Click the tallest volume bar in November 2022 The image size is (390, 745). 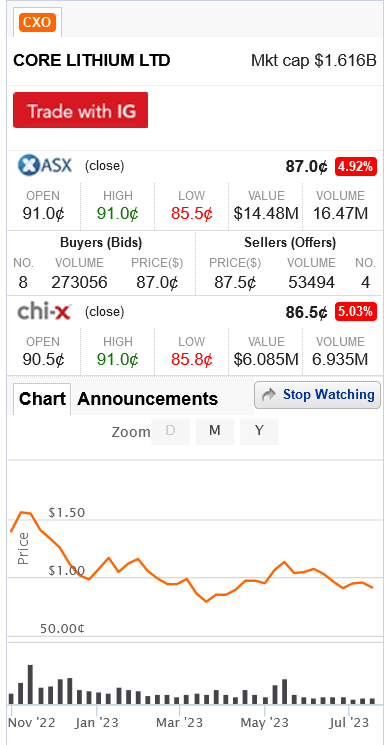pos(30,684)
